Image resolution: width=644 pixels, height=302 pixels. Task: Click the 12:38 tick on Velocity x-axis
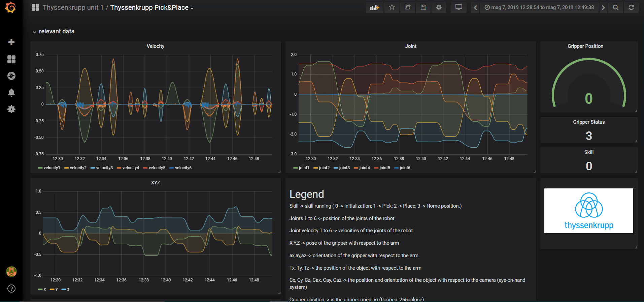pos(145,159)
